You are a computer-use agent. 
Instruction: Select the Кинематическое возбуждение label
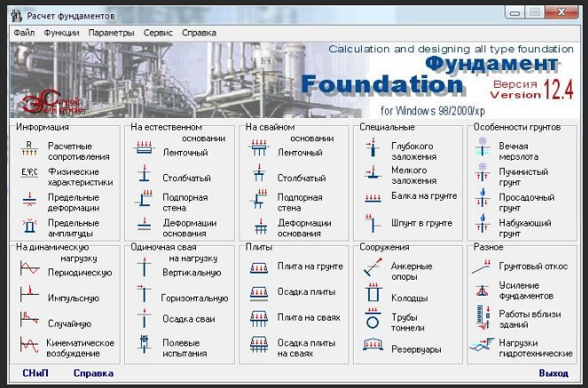80,348
